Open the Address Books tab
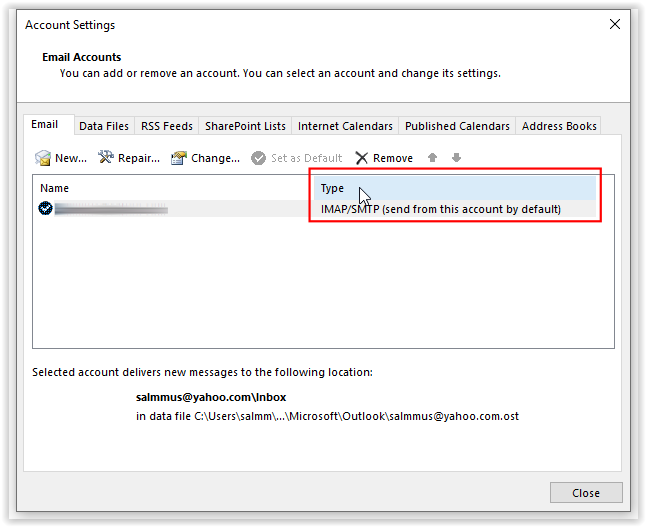Viewport: 646px width, 527px height. pyautogui.click(x=559, y=126)
